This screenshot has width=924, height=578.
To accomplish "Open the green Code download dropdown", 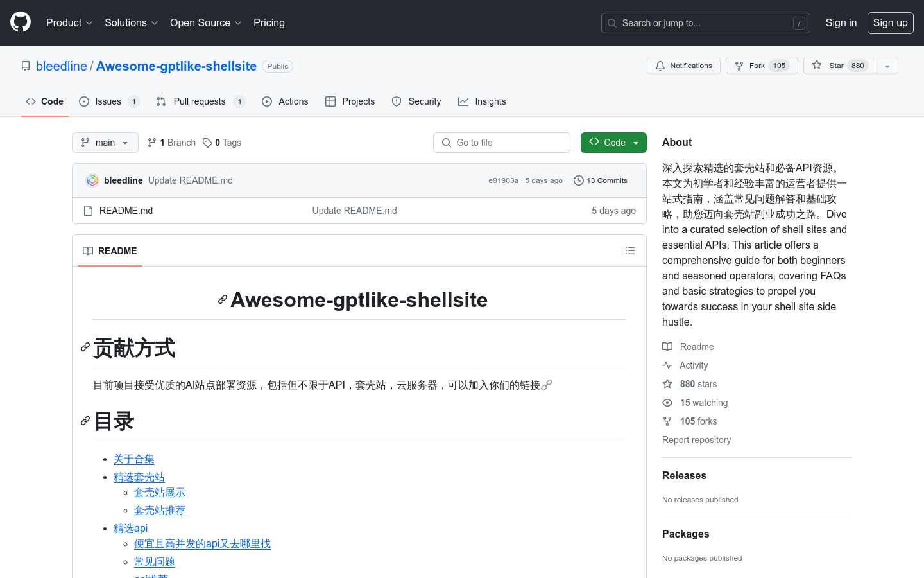I will pos(613,143).
